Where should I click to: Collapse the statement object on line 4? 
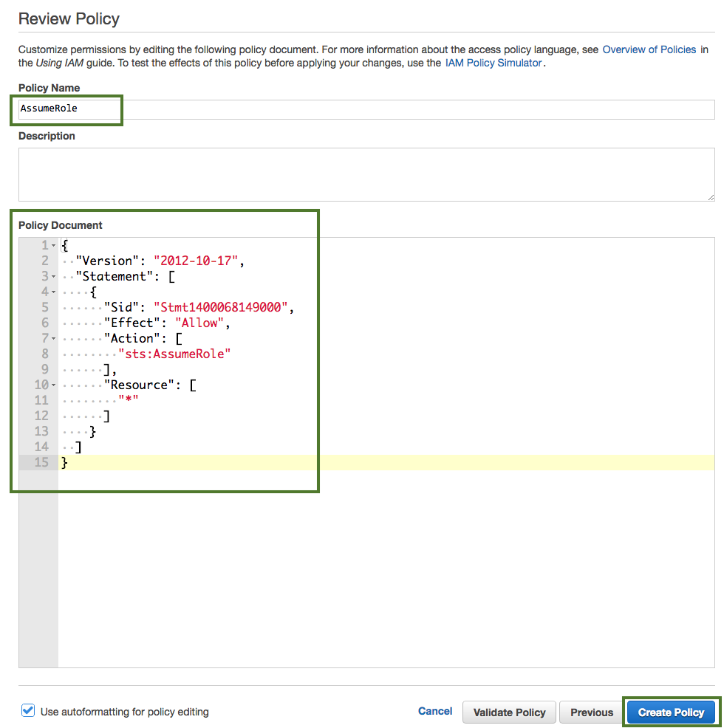coord(54,292)
